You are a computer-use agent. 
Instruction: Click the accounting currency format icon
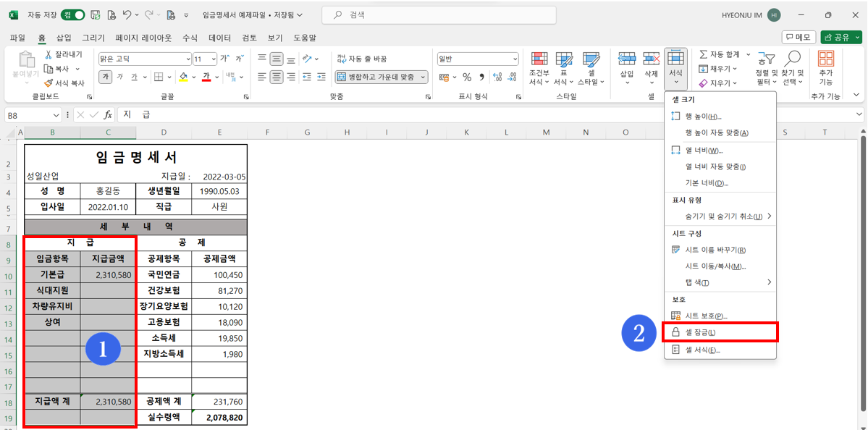(444, 77)
